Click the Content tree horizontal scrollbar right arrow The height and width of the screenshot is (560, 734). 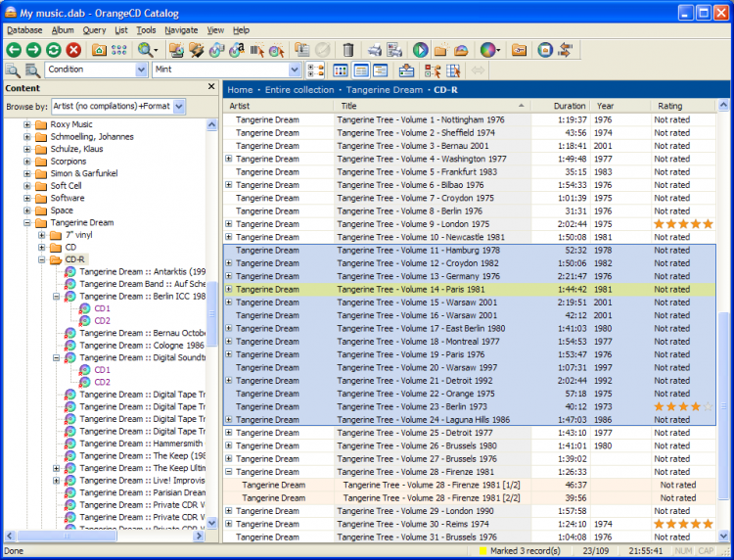point(200,536)
